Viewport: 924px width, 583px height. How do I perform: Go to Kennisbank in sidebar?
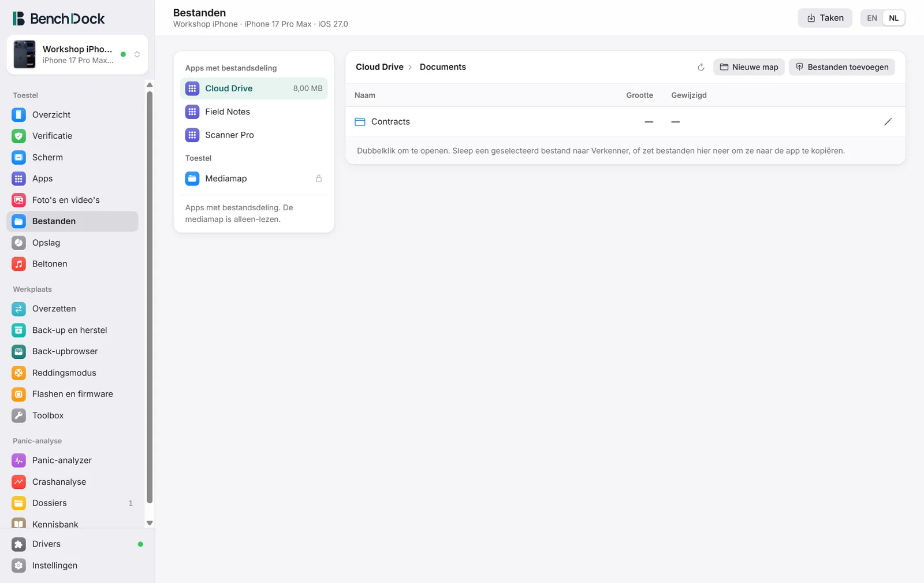[x=72, y=523]
